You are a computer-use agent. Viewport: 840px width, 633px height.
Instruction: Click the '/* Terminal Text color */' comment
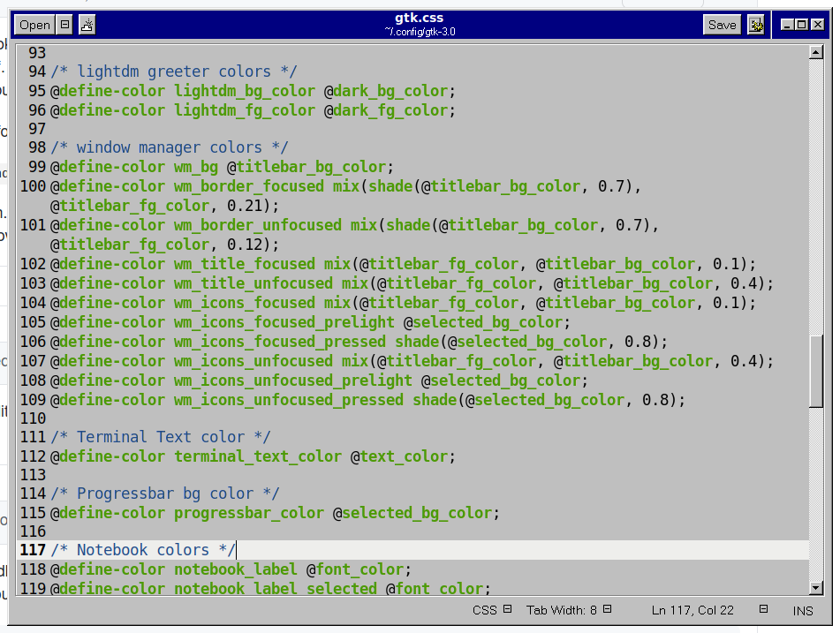point(161,437)
